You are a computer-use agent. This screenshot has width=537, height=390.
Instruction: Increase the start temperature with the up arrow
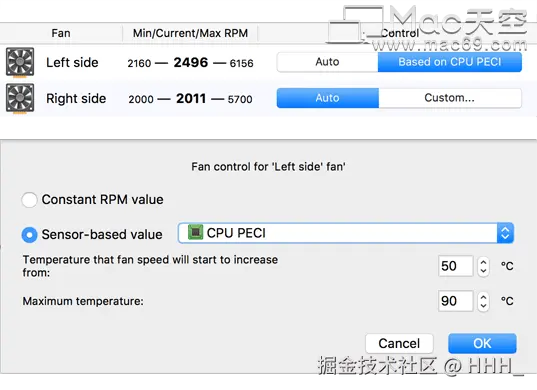tap(483, 262)
